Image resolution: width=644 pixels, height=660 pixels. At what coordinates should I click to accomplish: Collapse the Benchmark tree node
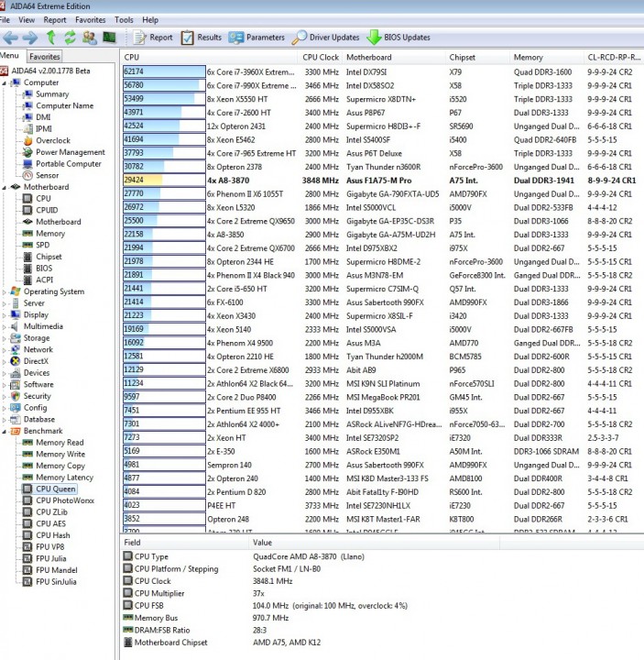click(x=5, y=432)
